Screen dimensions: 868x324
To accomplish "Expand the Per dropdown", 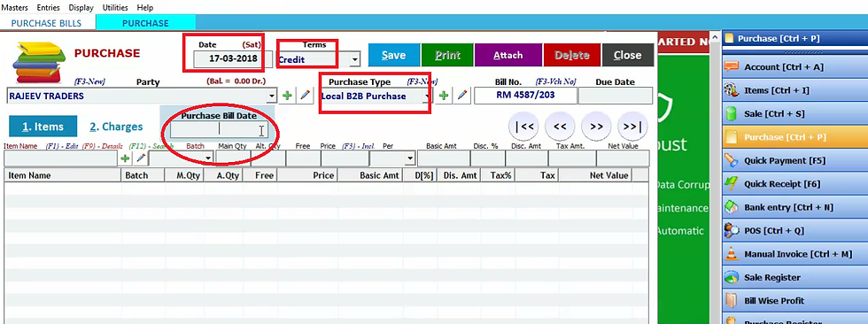I will (409, 158).
